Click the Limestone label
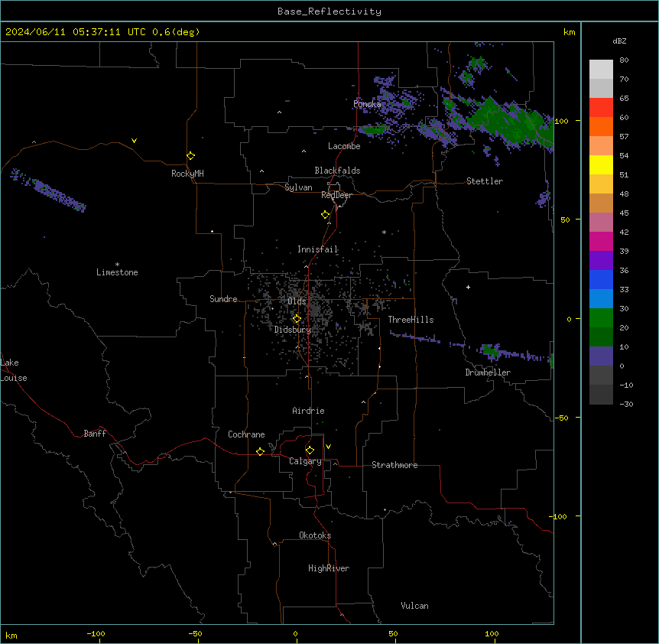This screenshot has height=644, width=659. click(x=117, y=272)
